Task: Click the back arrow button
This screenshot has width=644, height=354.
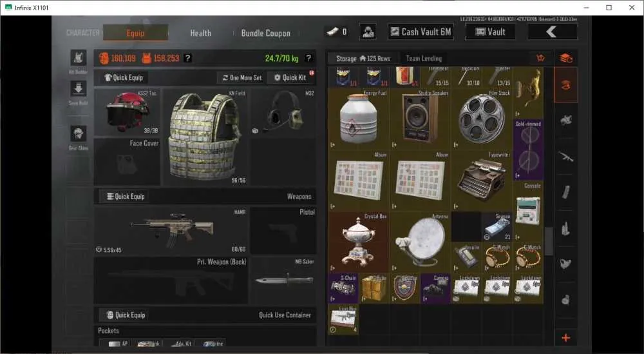Action: (x=553, y=32)
